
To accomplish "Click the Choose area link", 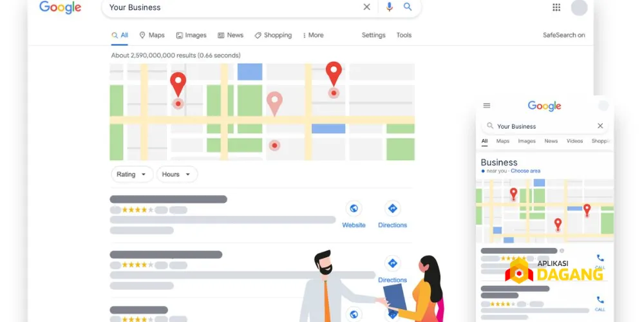I will tap(526, 171).
